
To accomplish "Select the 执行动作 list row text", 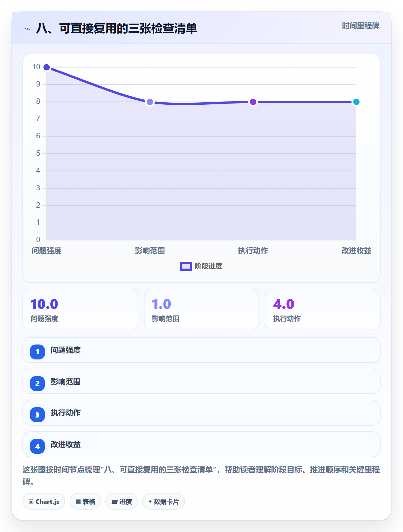I will (x=66, y=413).
